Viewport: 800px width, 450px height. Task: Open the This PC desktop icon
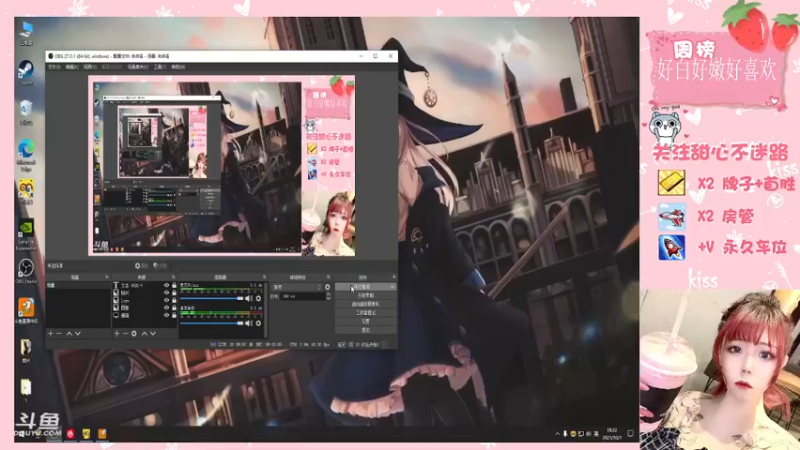(x=26, y=33)
